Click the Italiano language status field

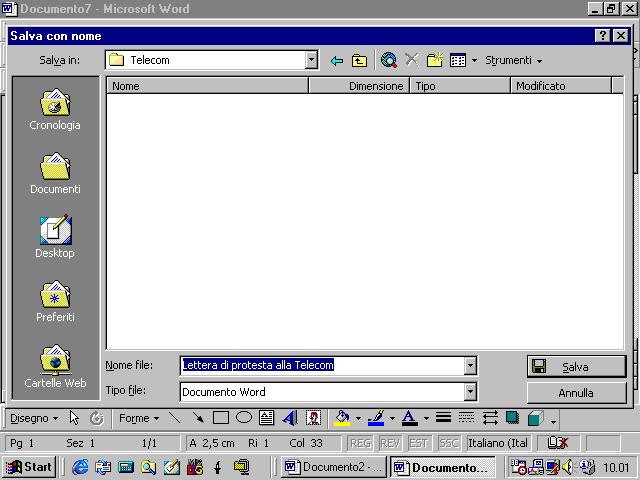coord(498,443)
